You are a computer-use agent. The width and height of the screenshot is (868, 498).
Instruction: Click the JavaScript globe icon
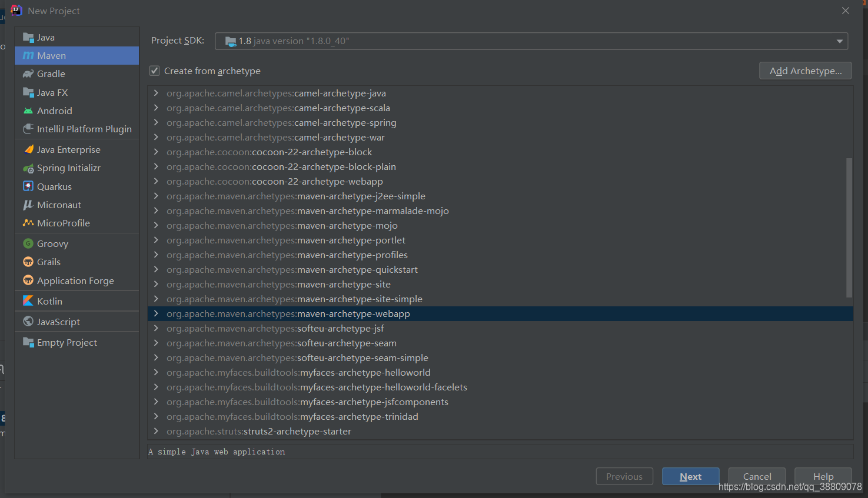pos(28,322)
